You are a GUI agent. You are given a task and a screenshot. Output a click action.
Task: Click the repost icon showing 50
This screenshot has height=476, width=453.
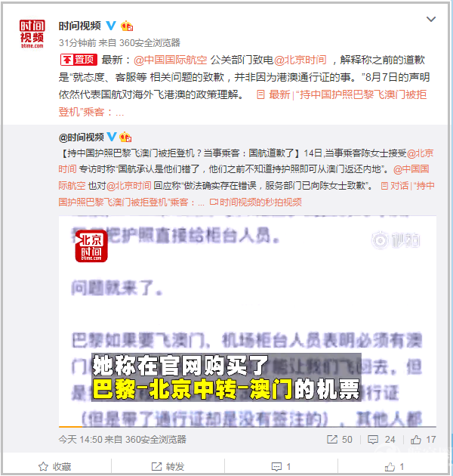coord(340,439)
